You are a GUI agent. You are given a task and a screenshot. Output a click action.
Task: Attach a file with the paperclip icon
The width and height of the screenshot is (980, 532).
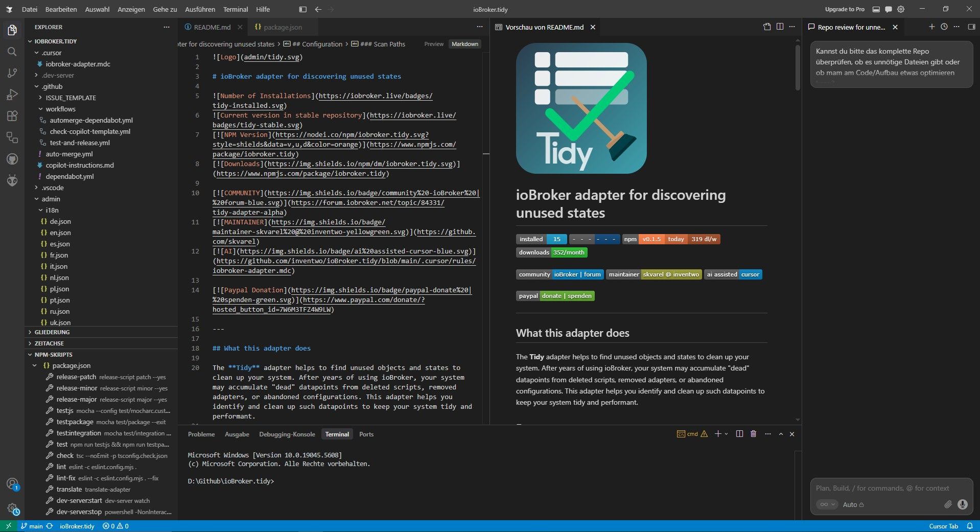(x=948, y=504)
